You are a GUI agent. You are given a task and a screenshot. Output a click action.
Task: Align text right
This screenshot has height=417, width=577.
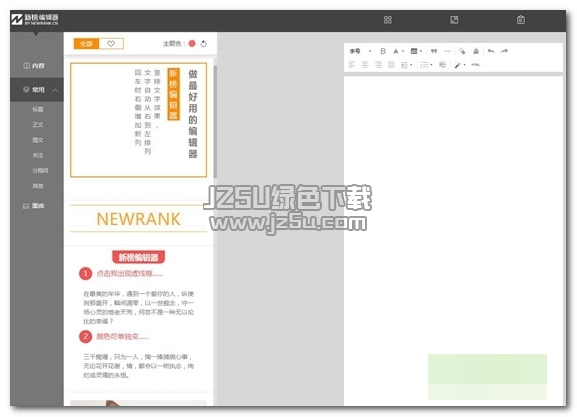tap(378, 65)
